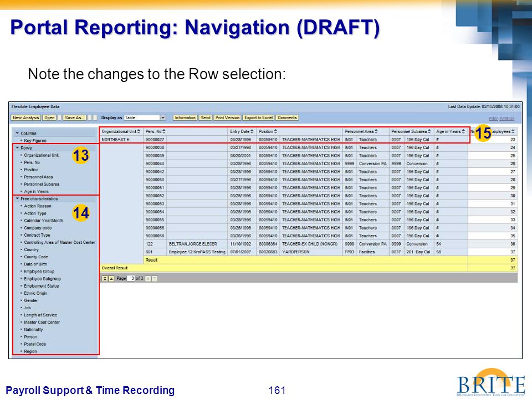Go to next page icon (disabled)

point(148,279)
